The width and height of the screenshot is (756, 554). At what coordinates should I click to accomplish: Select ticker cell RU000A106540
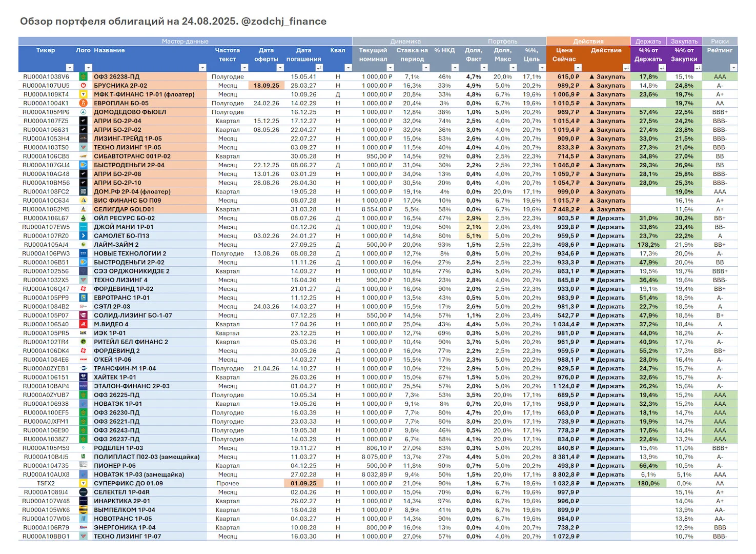pos(46,324)
